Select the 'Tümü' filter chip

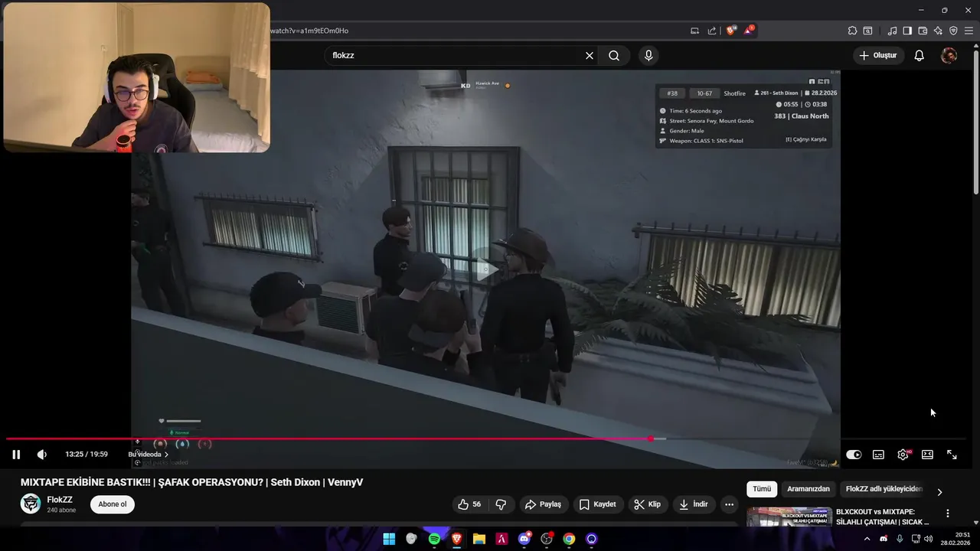tap(762, 489)
